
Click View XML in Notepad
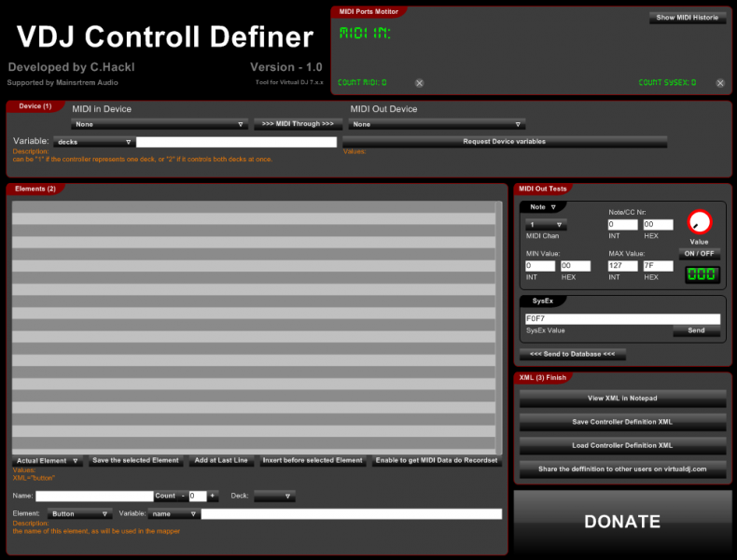tap(622, 399)
